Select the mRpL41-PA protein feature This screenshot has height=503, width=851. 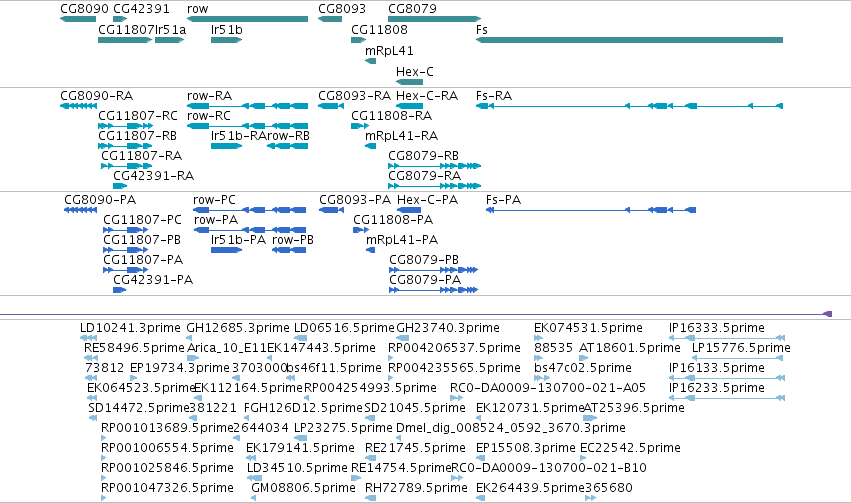click(x=371, y=250)
